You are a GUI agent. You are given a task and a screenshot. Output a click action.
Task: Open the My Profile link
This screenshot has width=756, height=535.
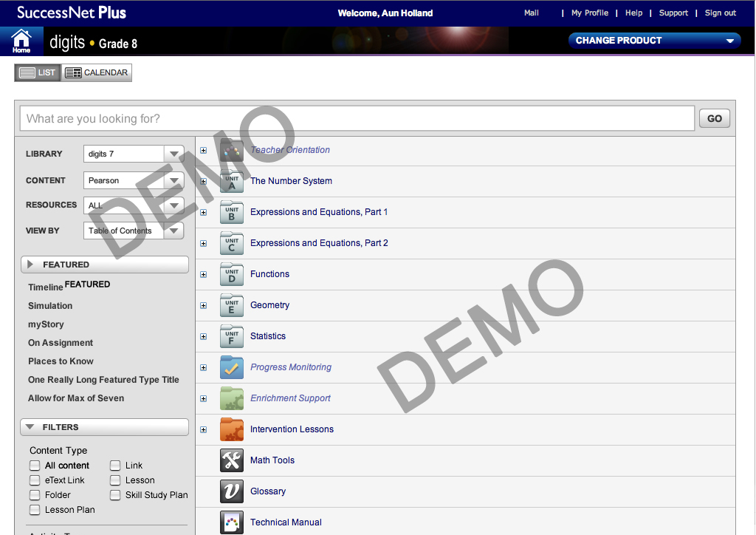click(589, 13)
